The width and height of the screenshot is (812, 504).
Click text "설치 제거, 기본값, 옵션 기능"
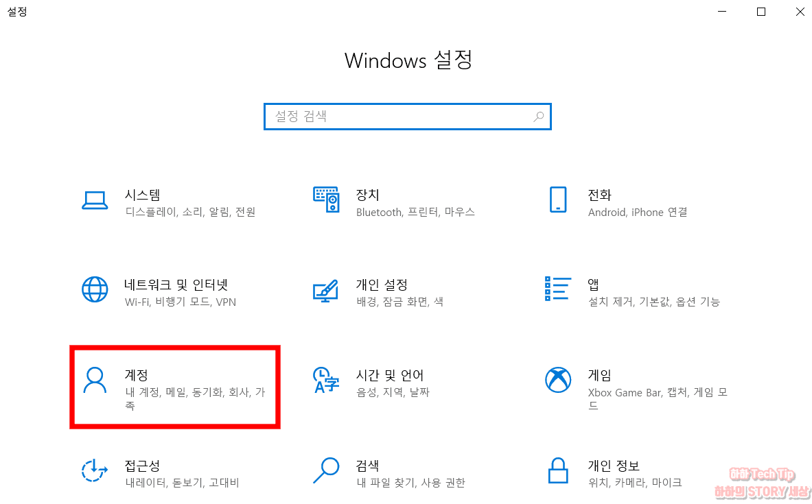click(654, 302)
